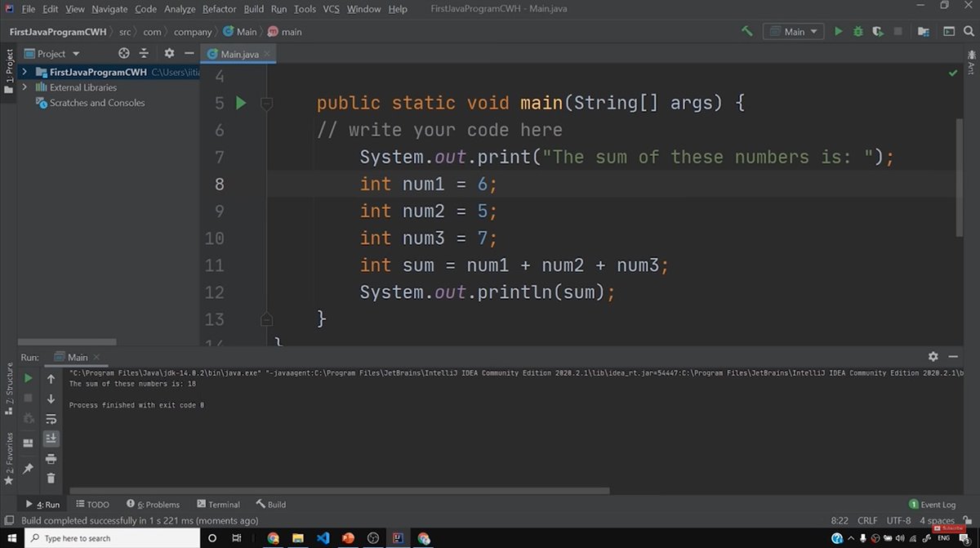Start debugging with the green bug icon
980x548 pixels.
(858, 31)
